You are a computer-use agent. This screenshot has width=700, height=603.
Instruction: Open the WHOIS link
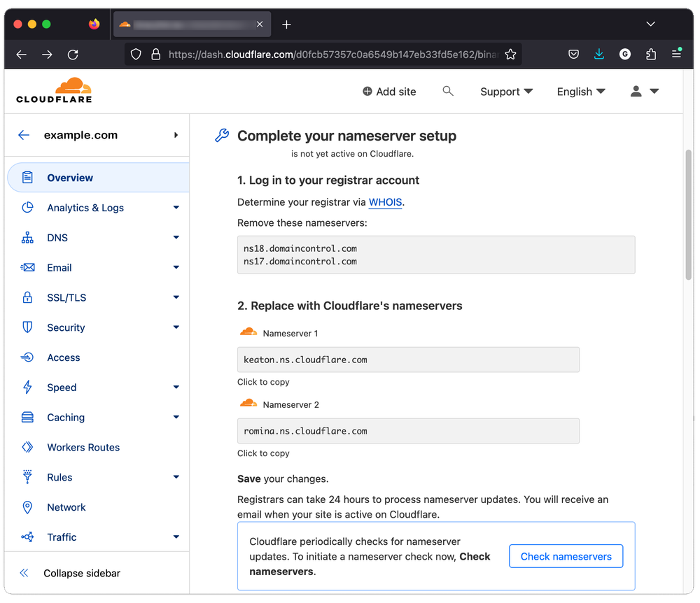pyautogui.click(x=385, y=202)
